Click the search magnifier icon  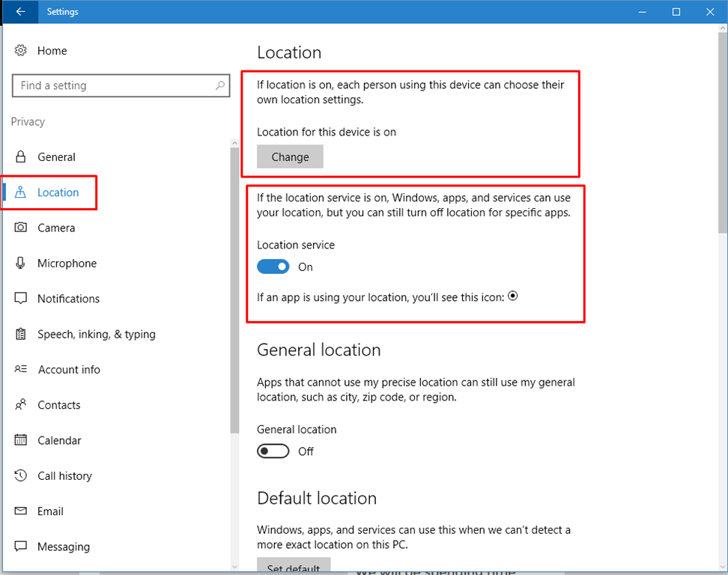click(220, 86)
